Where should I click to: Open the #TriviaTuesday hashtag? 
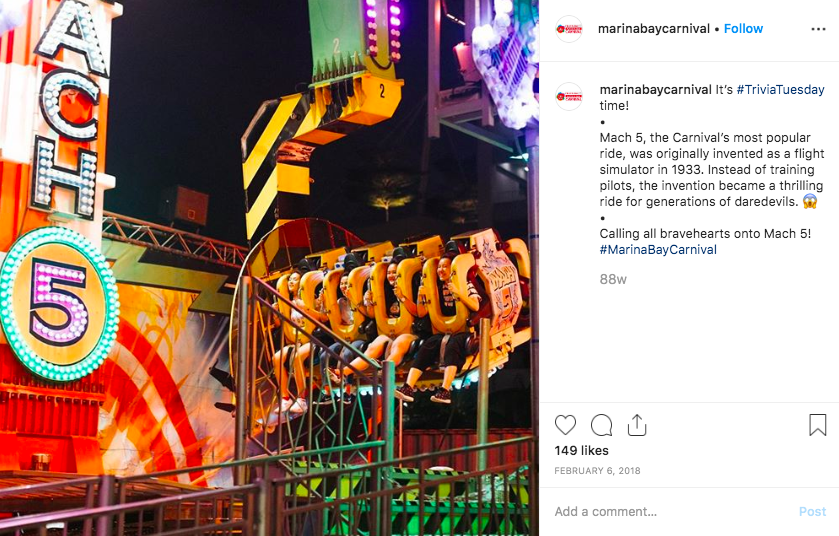(x=780, y=90)
